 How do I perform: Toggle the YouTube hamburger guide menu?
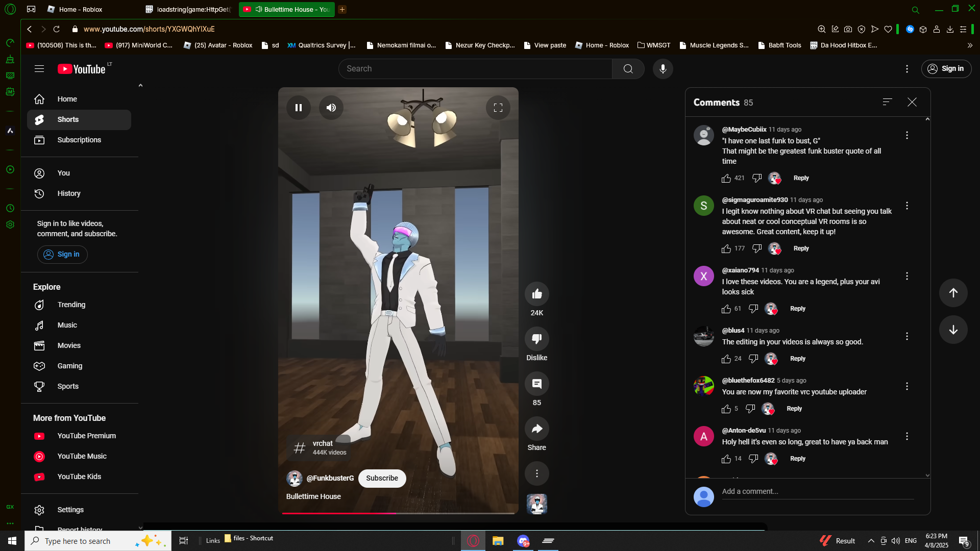click(x=39, y=69)
